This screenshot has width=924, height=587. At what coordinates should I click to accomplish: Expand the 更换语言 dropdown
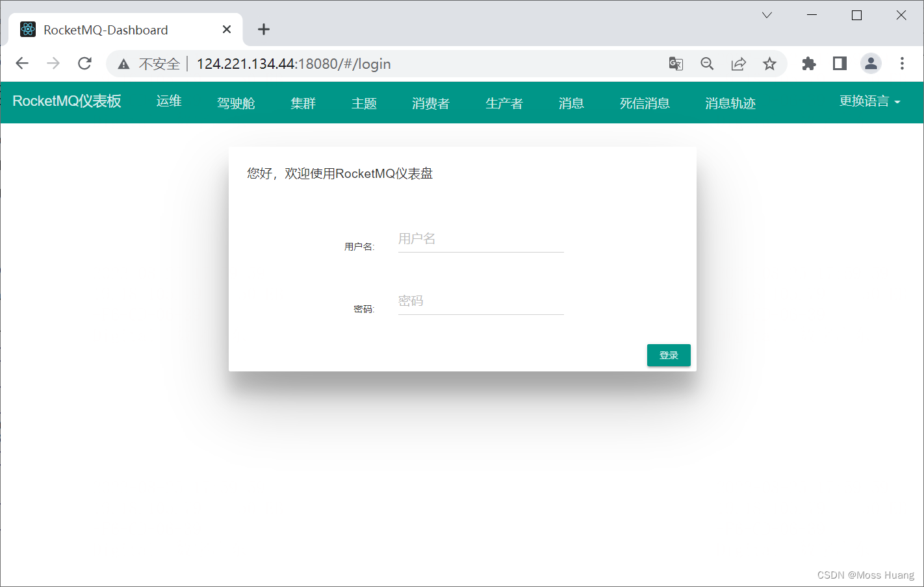[869, 101]
